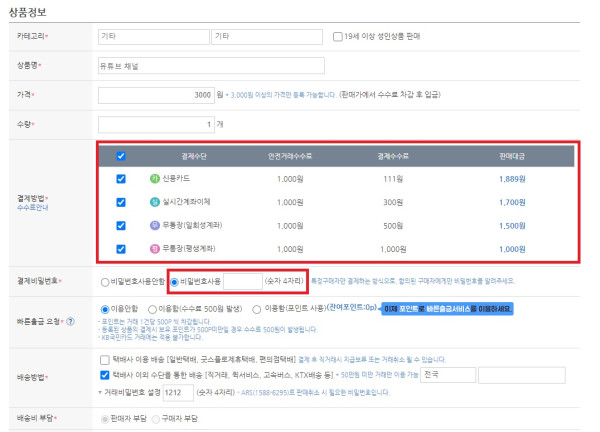Check the 택배사 이용 배송 checkbox

(106, 359)
